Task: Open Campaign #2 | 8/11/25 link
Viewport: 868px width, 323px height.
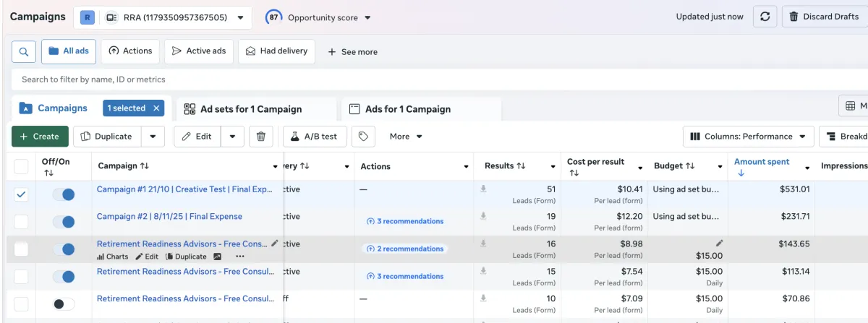Action: [169, 216]
